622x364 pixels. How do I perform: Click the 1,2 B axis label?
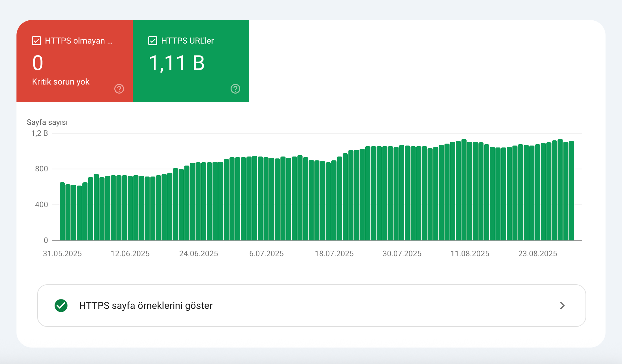pos(39,133)
